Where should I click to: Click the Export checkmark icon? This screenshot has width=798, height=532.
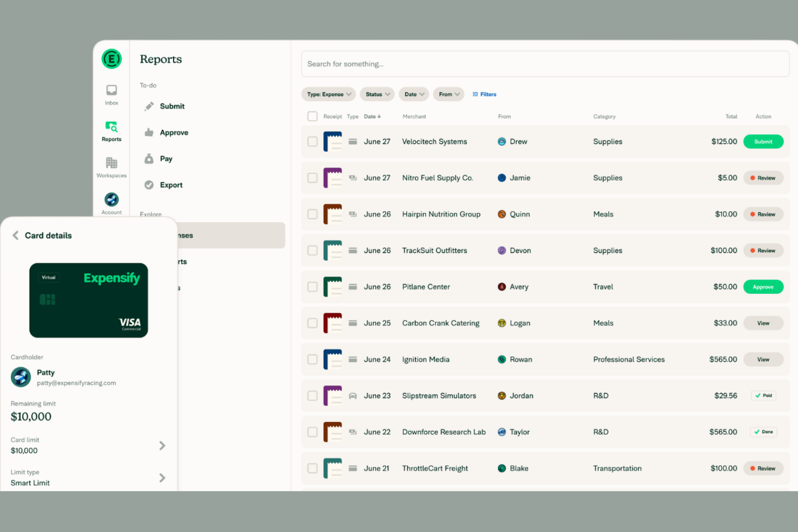click(x=149, y=184)
